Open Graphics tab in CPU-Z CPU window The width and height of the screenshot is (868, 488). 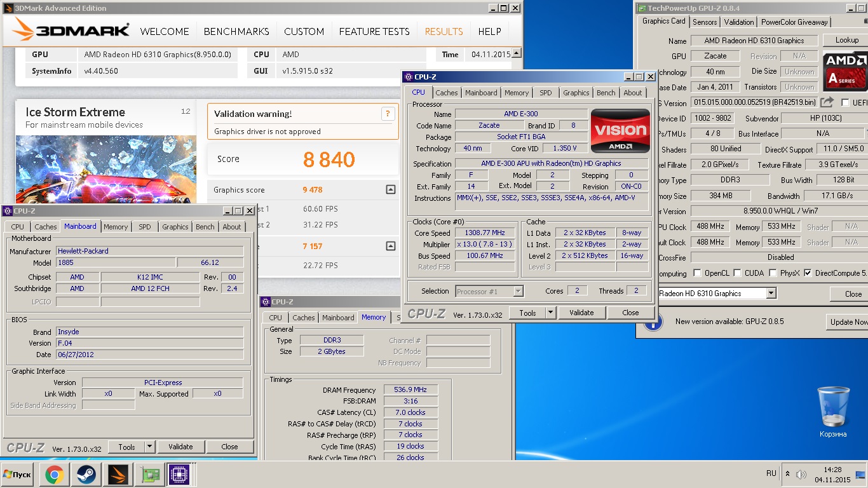tap(576, 93)
